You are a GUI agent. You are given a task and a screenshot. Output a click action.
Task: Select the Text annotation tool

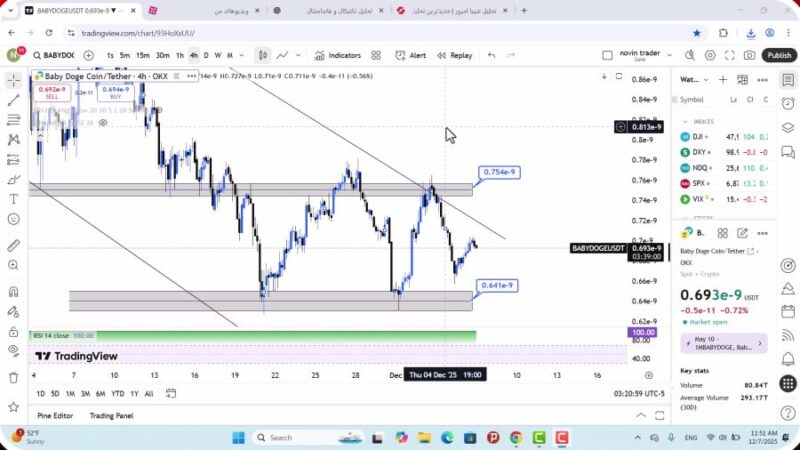point(13,199)
